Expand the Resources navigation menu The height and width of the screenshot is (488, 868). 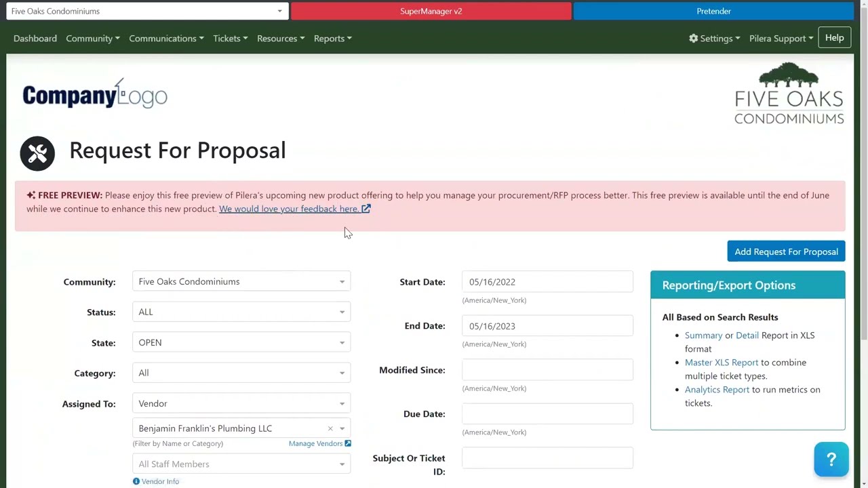[x=281, y=39]
